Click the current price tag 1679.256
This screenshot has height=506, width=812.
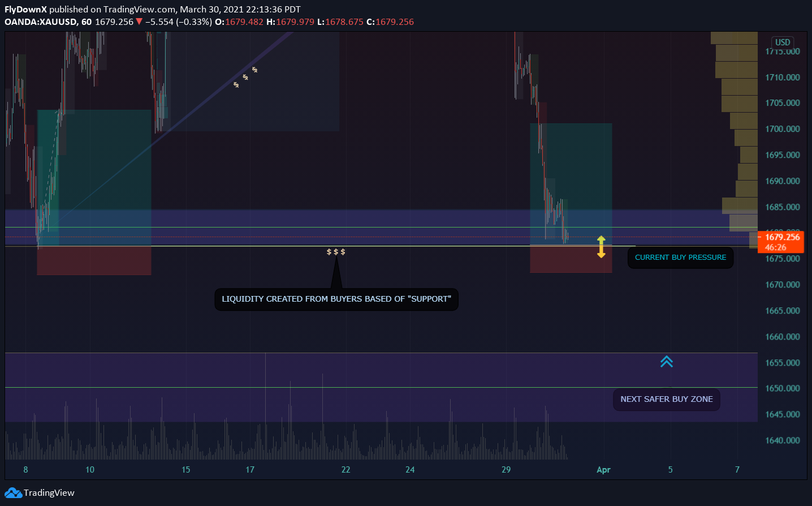pyautogui.click(x=781, y=242)
